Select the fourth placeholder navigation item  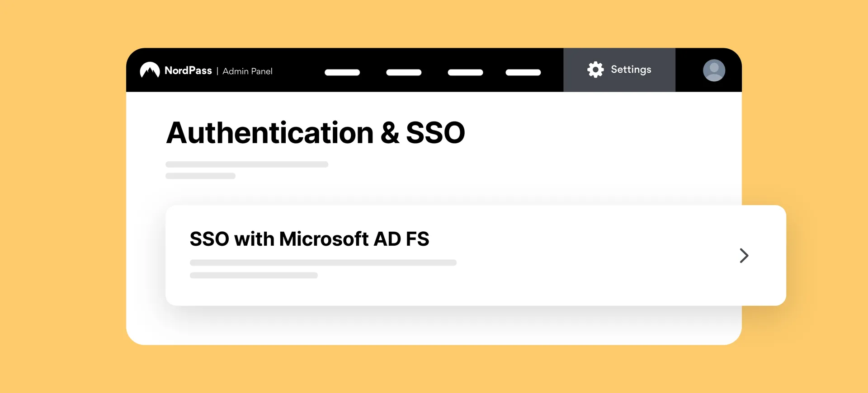click(x=523, y=72)
